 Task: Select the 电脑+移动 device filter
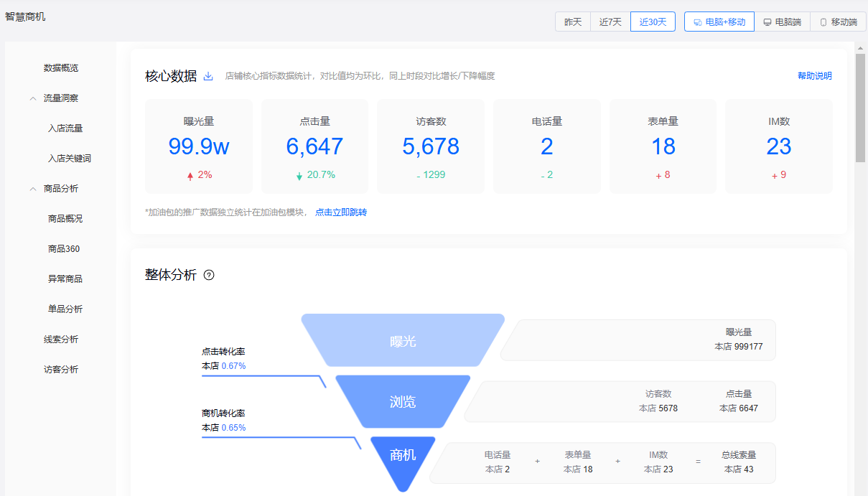coord(719,22)
